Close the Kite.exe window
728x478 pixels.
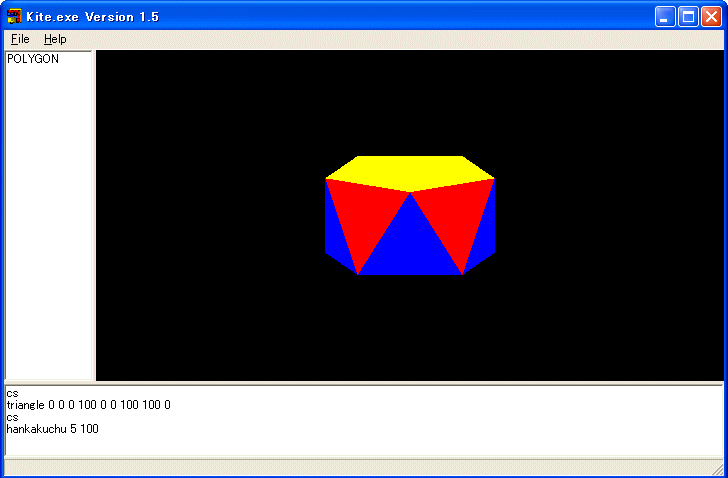pyautogui.click(x=711, y=17)
